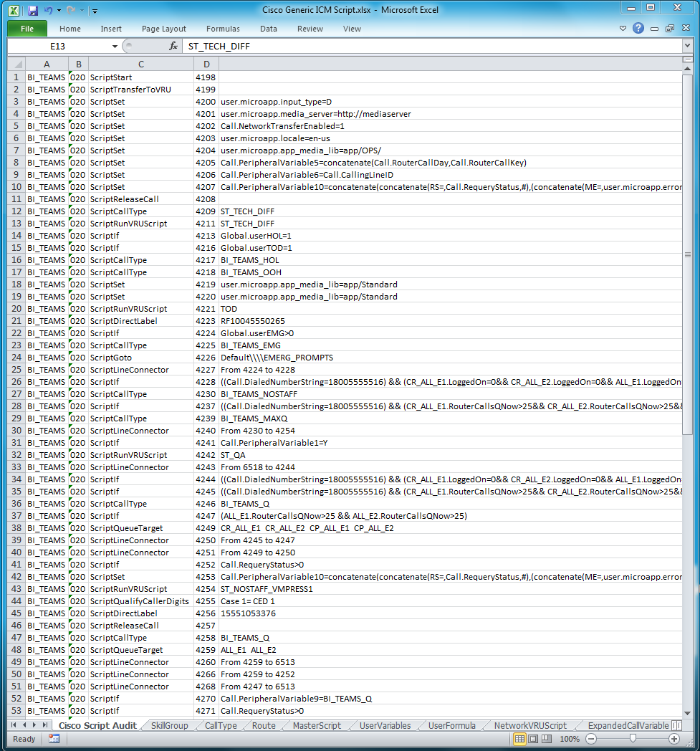
Task: Open the UserFormula sheet tab
Action: tap(452, 726)
